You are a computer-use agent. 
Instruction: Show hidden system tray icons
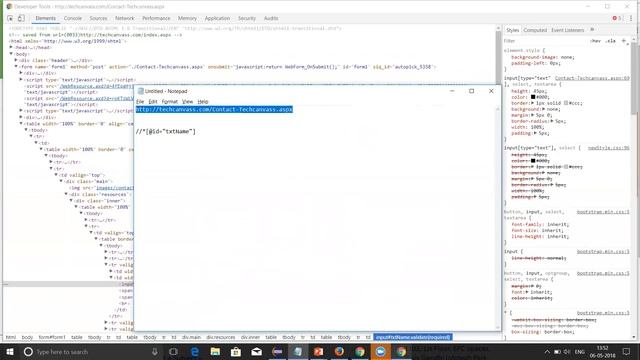pyautogui.click(x=547, y=352)
